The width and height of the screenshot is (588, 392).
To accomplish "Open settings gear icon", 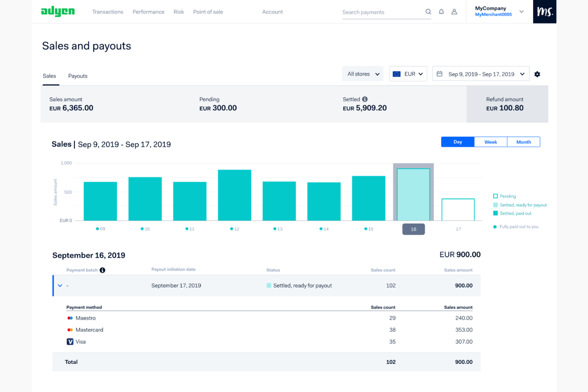I will coord(537,74).
